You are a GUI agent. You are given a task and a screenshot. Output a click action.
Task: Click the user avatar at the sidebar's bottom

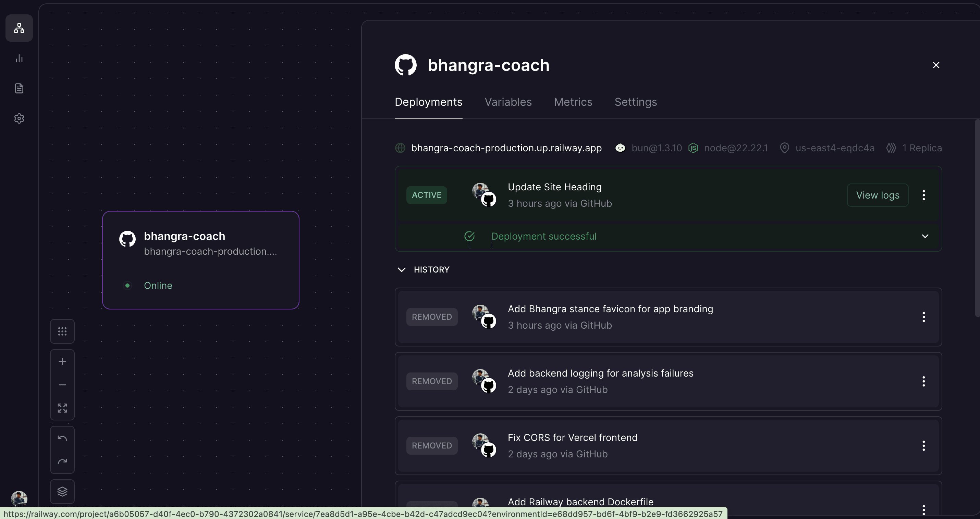[19, 498]
